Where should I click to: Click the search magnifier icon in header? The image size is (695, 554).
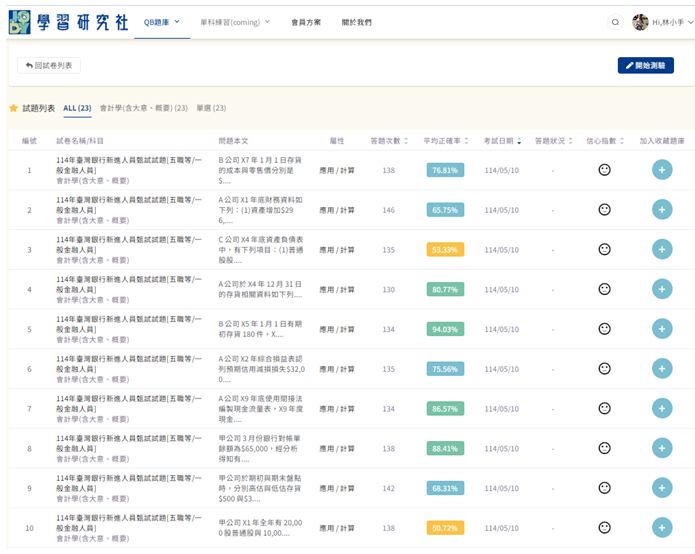615,21
